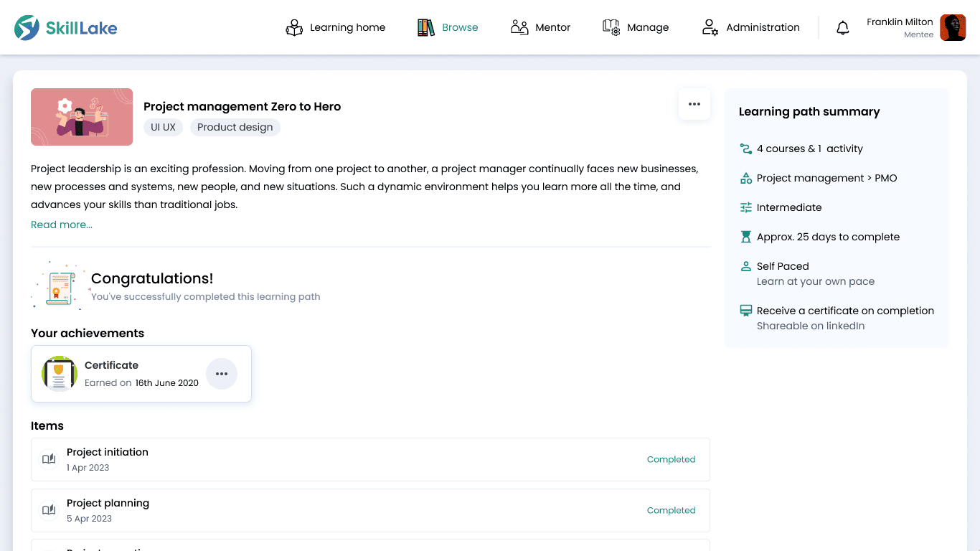Click the Product design tag
The width and height of the screenshot is (980, 551).
coord(235,127)
